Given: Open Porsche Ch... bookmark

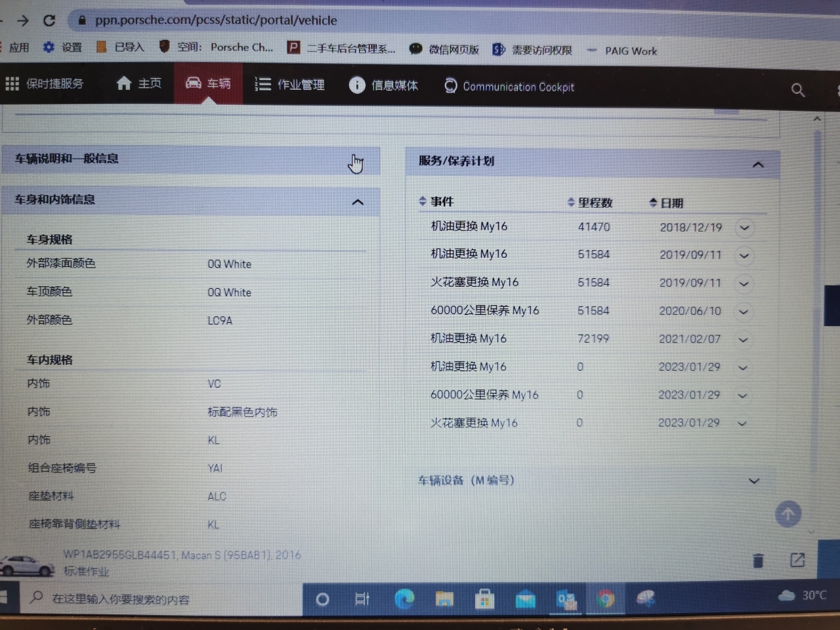Looking at the screenshot, I should pyautogui.click(x=216, y=47).
